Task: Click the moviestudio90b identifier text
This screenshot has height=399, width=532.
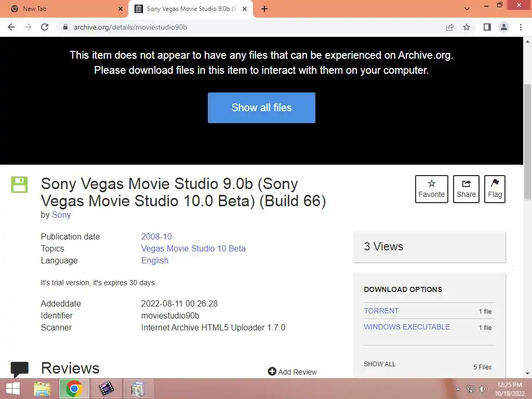Action: pyautogui.click(x=170, y=315)
